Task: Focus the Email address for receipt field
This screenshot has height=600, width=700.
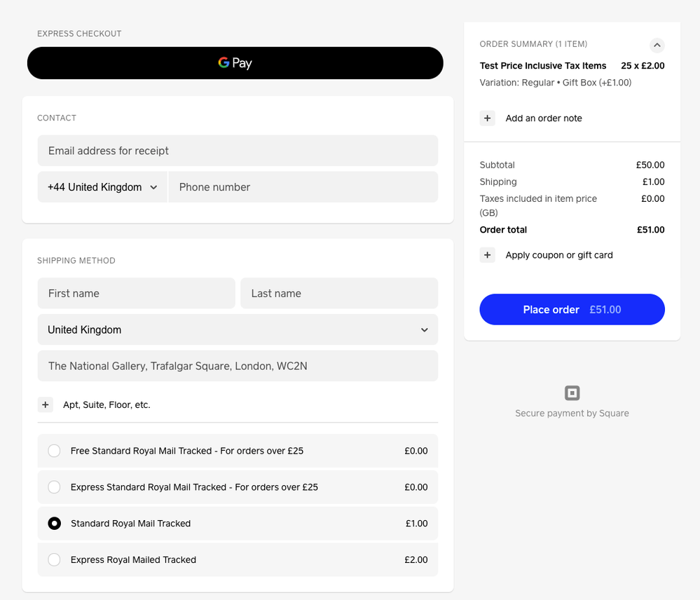Action: (x=238, y=151)
